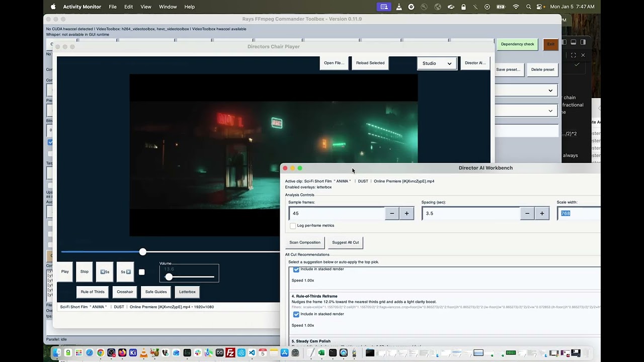The height and width of the screenshot is (362, 644).
Task: Open the Window menu
Action: click(168, 7)
